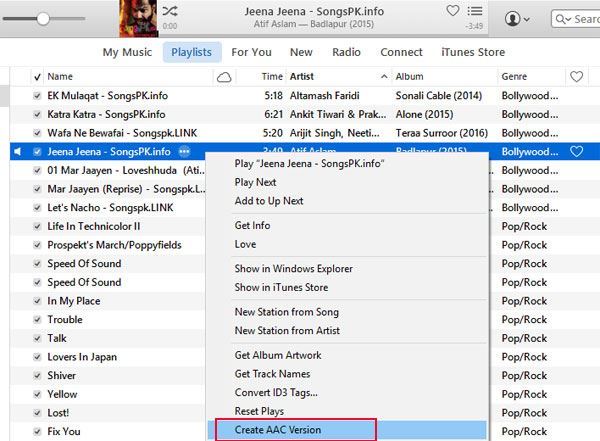This screenshot has height=441, width=600.
Task: Choose Get Track Names
Action: click(x=347, y=374)
